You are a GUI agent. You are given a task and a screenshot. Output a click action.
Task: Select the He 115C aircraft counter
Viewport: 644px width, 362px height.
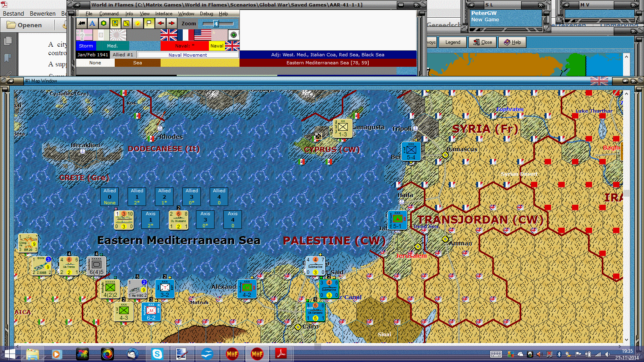tap(137, 289)
